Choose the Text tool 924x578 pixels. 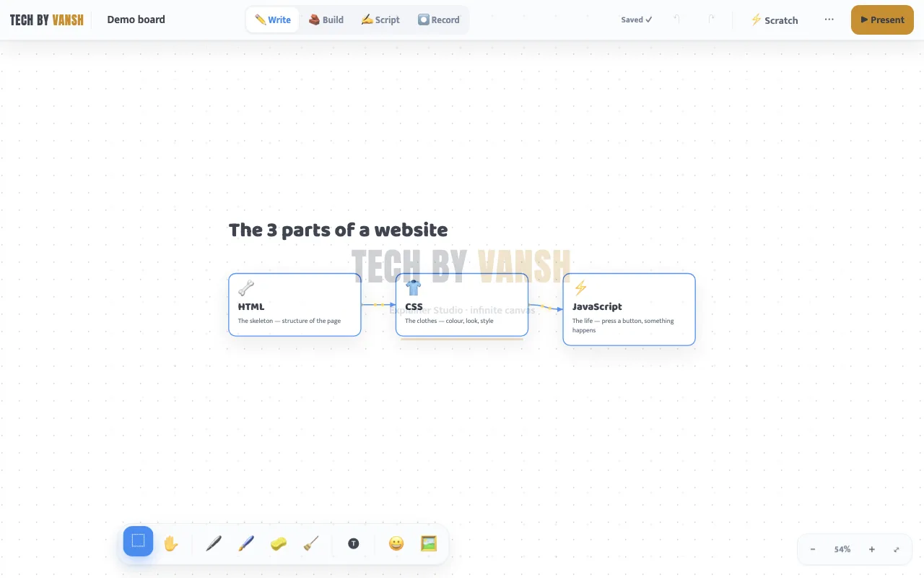[x=353, y=543]
